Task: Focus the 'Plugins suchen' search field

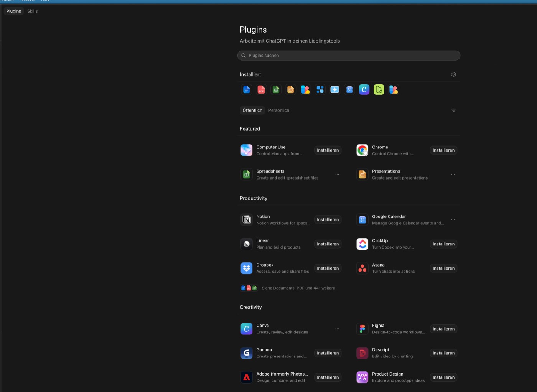Action: click(x=349, y=56)
